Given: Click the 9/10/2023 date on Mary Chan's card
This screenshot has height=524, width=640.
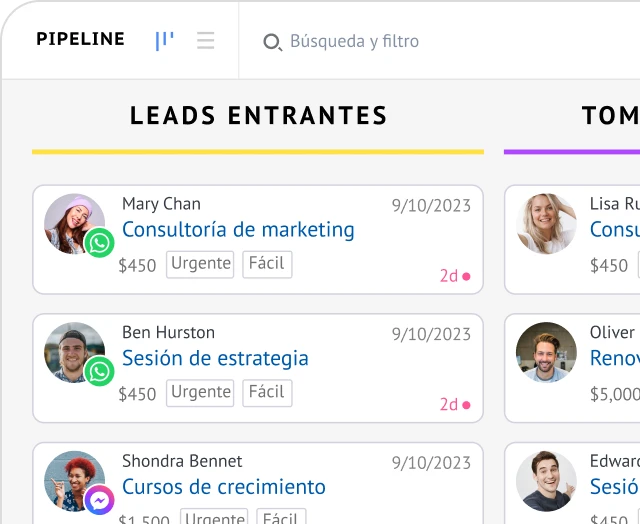Looking at the screenshot, I should tap(431, 206).
